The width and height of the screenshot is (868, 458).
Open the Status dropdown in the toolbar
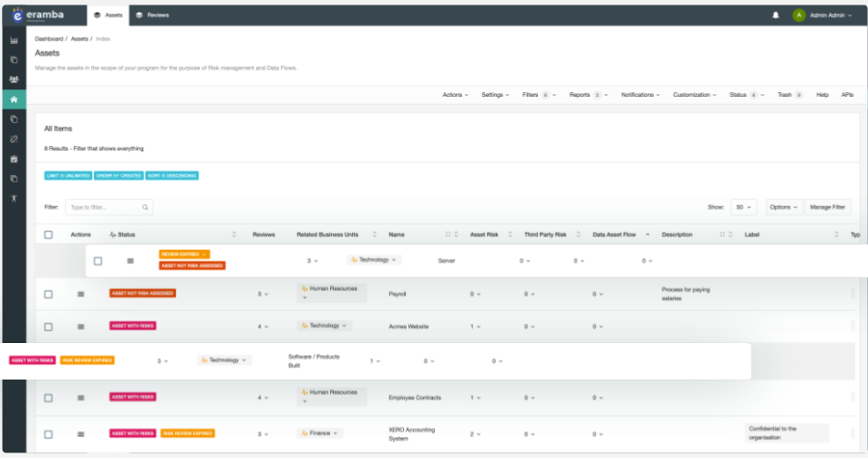[x=747, y=95]
